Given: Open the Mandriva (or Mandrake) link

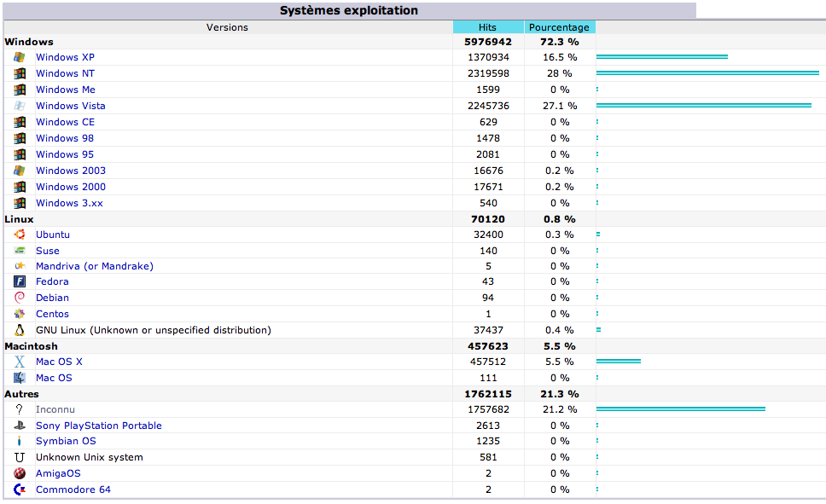Looking at the screenshot, I should click(94, 266).
